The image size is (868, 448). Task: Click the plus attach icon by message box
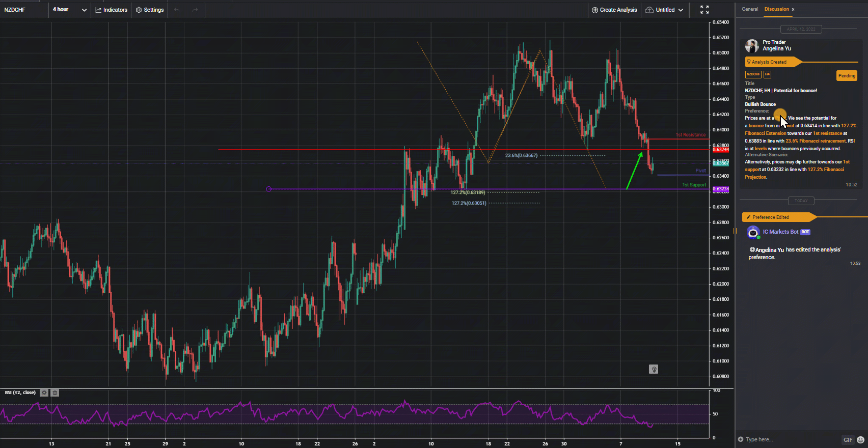point(741,439)
